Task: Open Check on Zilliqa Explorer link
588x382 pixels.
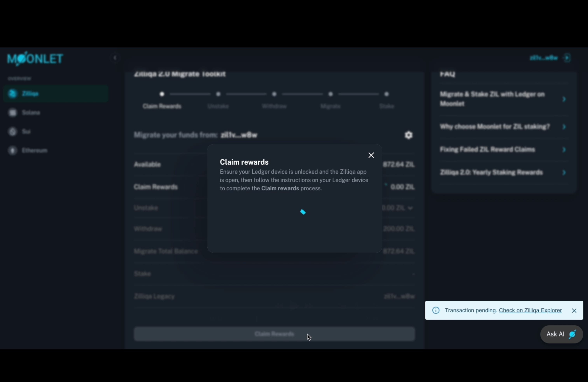Action: pyautogui.click(x=530, y=310)
